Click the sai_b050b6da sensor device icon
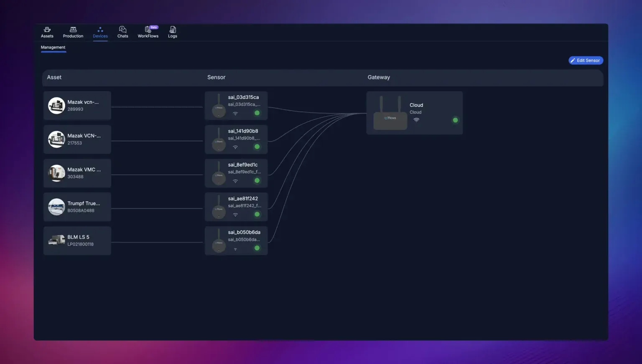642x364 pixels. tap(219, 241)
